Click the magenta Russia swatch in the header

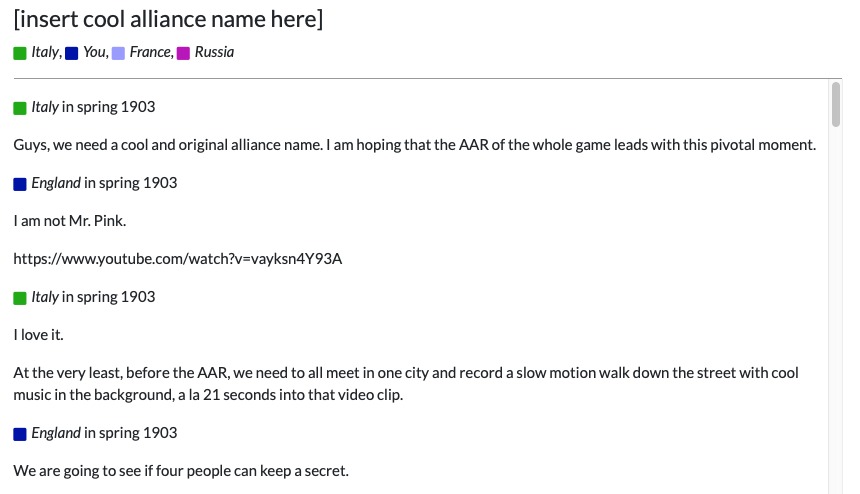pos(183,53)
